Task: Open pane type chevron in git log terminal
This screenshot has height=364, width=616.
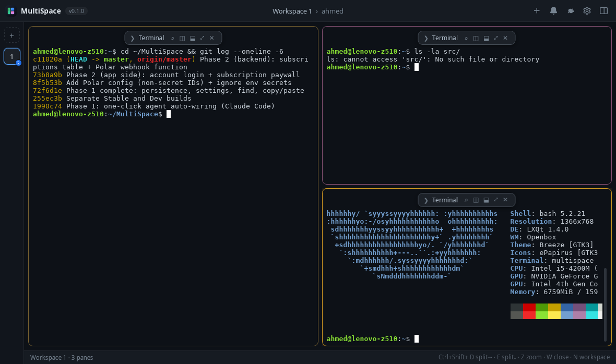Action: [x=133, y=38]
